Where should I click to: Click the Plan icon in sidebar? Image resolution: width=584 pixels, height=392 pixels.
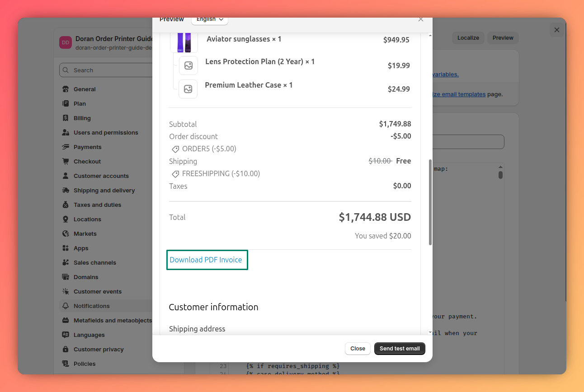pyautogui.click(x=66, y=103)
